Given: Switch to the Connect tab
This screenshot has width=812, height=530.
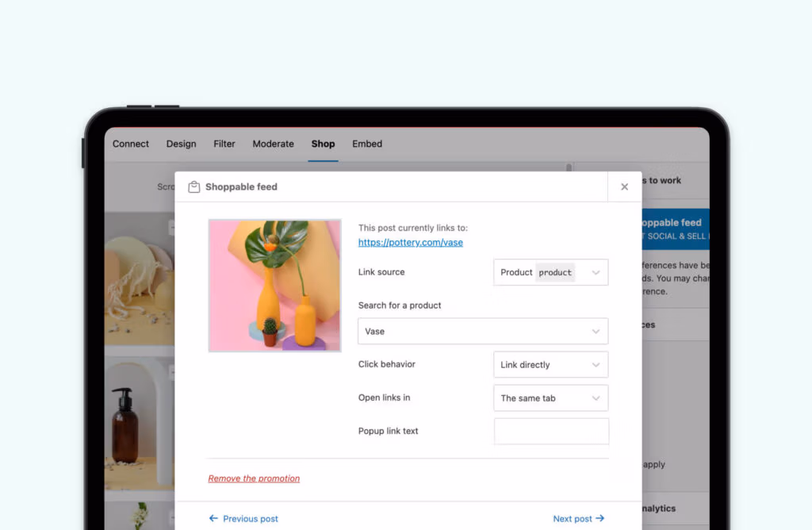Looking at the screenshot, I should (x=130, y=144).
